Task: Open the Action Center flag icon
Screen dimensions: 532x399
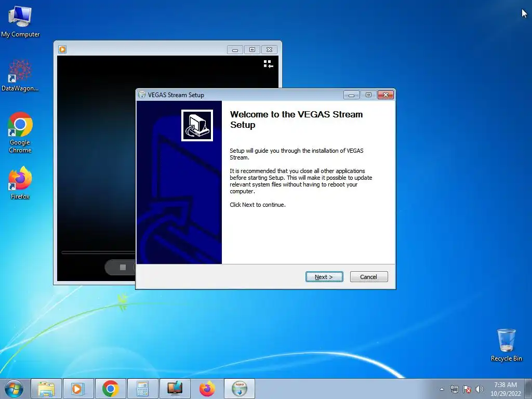Action: (467, 389)
